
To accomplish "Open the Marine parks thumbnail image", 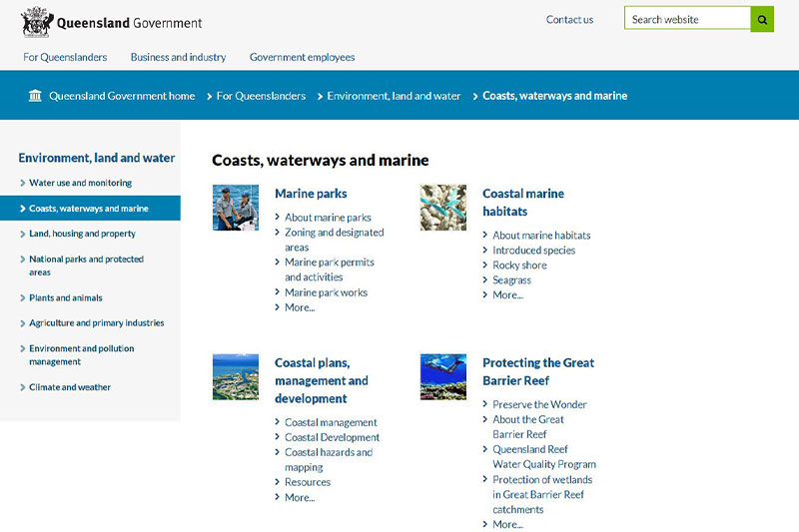I will pyautogui.click(x=235, y=208).
